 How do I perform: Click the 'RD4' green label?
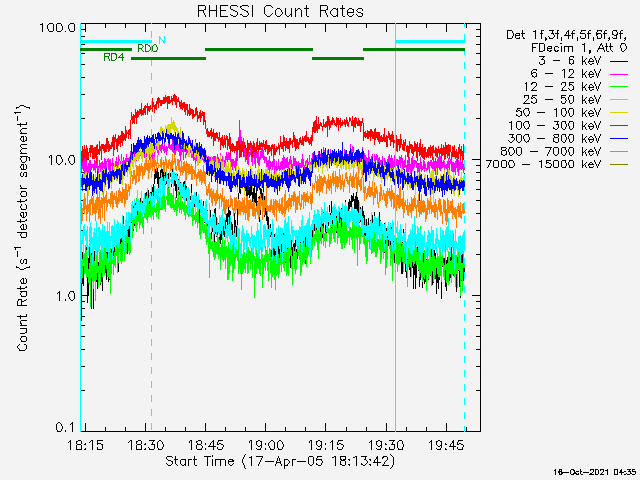[x=113, y=58]
